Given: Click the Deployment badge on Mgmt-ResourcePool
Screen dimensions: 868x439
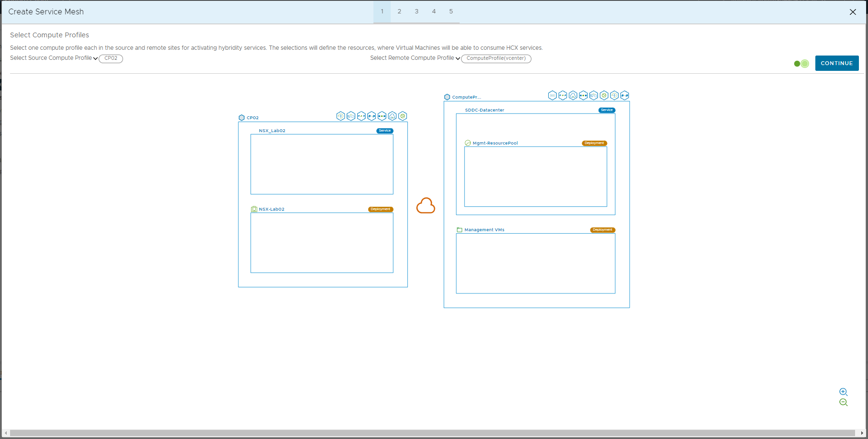Looking at the screenshot, I should pos(595,143).
